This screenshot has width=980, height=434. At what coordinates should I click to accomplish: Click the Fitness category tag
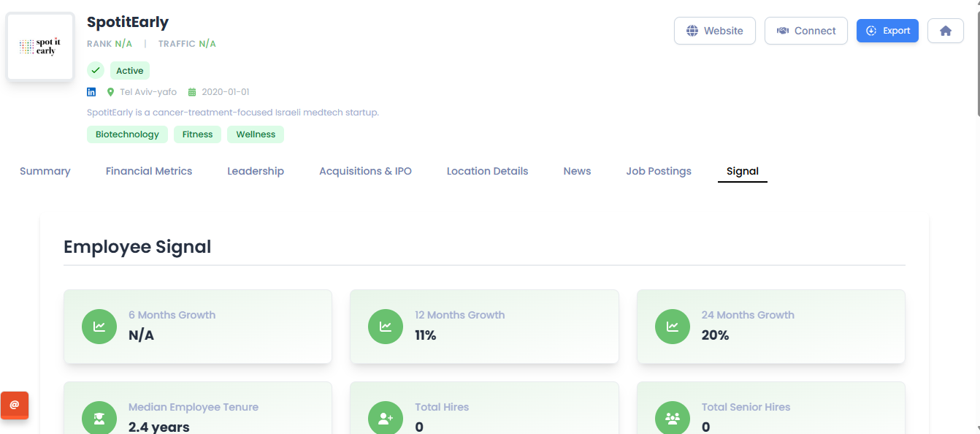click(198, 134)
